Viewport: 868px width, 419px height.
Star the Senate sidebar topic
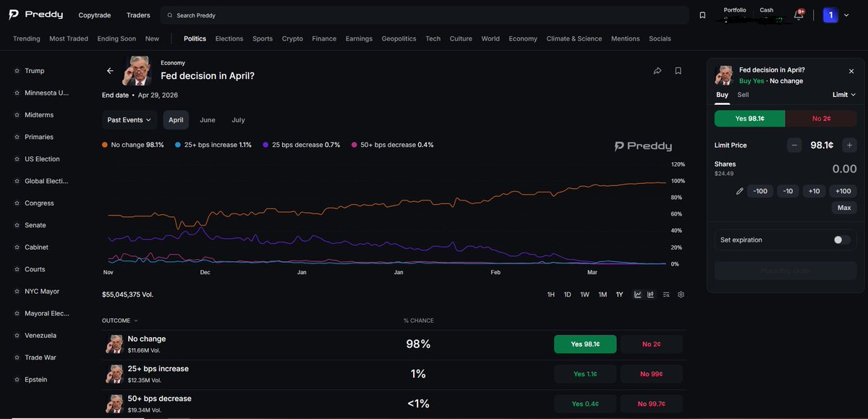17,225
